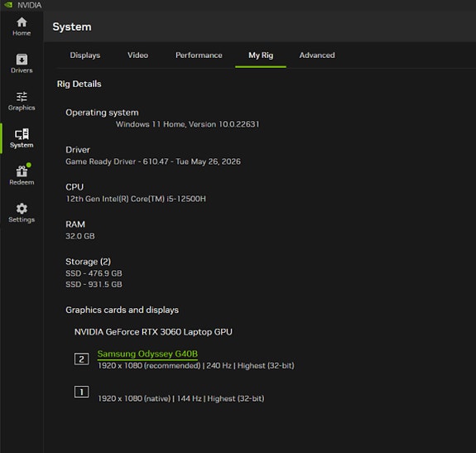The height and width of the screenshot is (453, 476).
Task: Select display number 1 icon
Action: coord(82,392)
